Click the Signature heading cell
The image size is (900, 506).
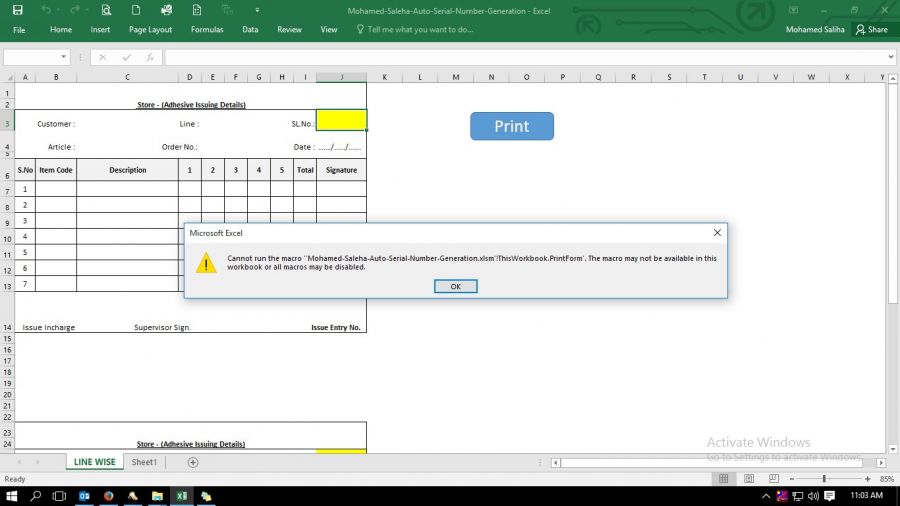click(342, 170)
